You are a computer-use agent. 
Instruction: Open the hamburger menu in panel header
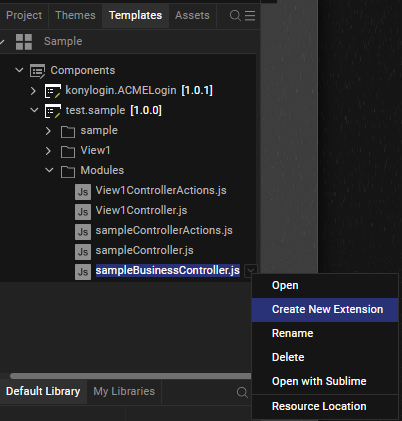[x=250, y=15]
